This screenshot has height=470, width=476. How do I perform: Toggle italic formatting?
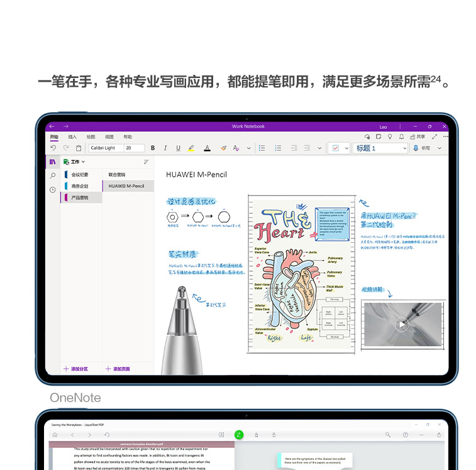click(165, 148)
